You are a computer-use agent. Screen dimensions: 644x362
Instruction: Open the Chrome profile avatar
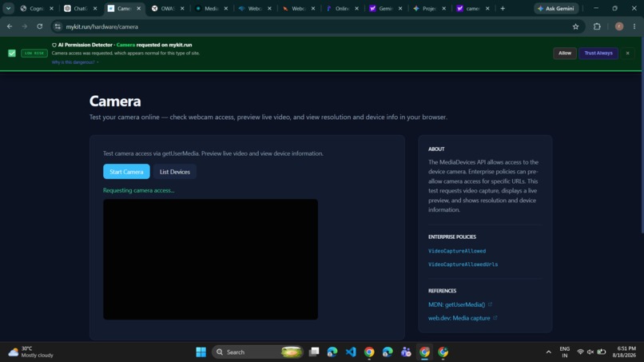tap(619, 26)
